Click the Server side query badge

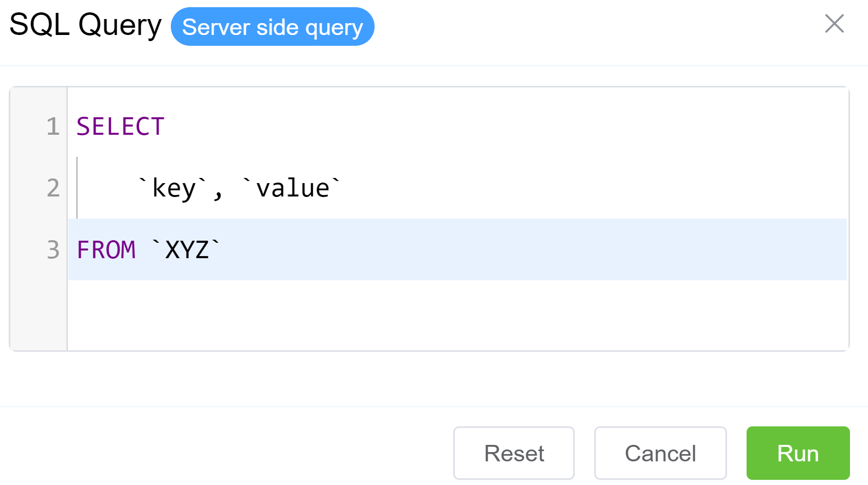click(272, 27)
